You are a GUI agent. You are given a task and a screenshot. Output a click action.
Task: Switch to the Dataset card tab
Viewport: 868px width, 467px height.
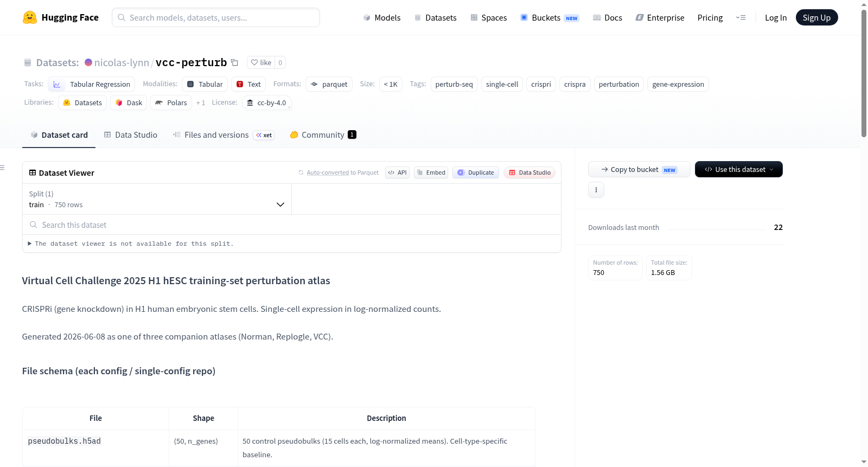click(59, 135)
